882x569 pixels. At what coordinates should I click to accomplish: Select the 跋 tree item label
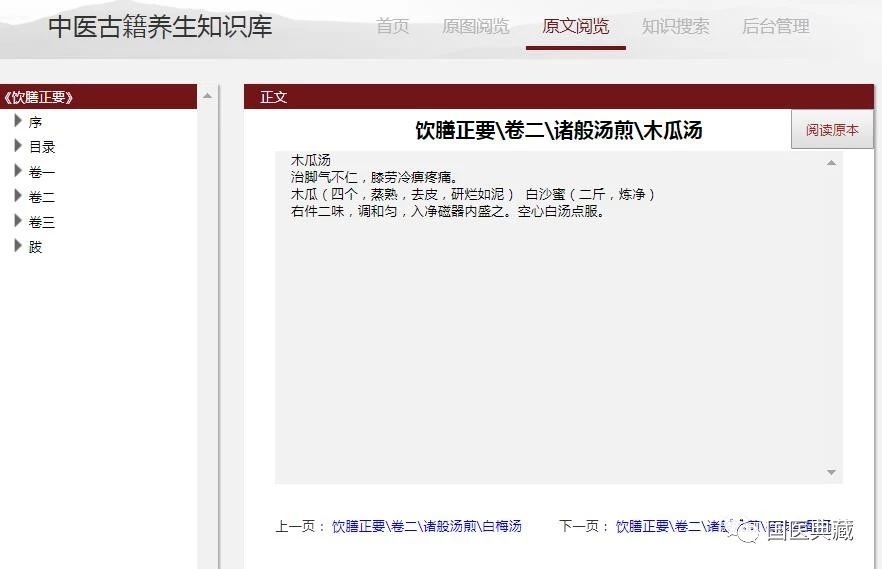pyautogui.click(x=35, y=247)
